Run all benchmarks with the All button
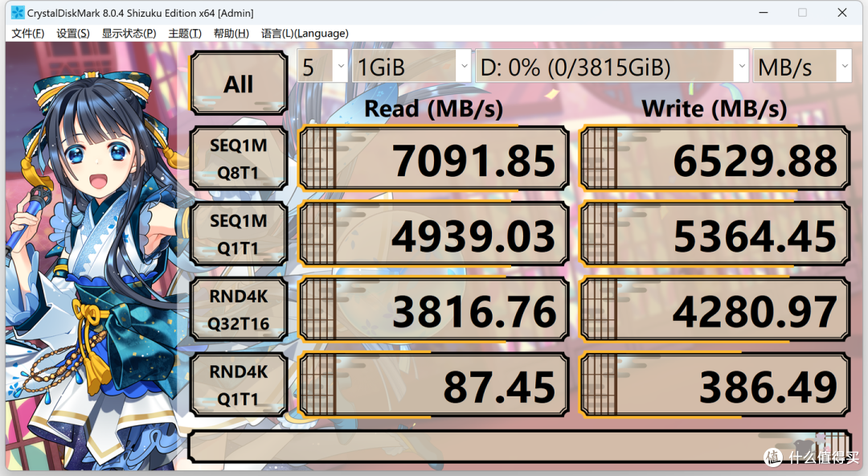 click(x=239, y=83)
